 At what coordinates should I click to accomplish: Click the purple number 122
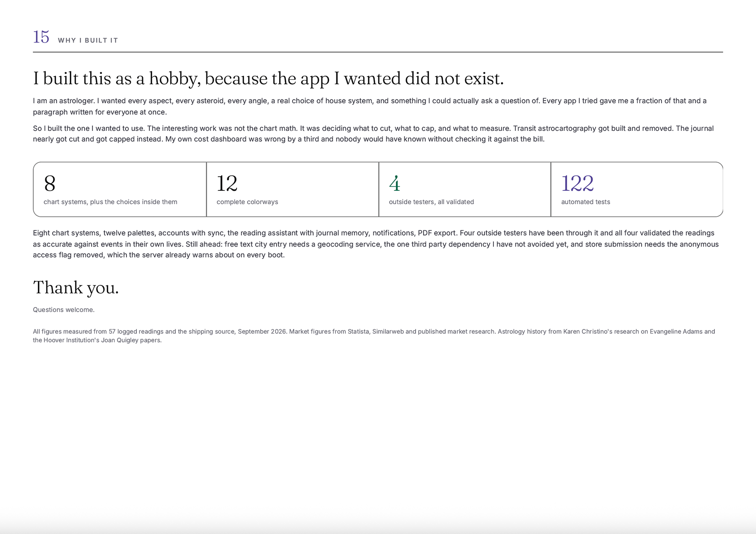pyautogui.click(x=577, y=183)
